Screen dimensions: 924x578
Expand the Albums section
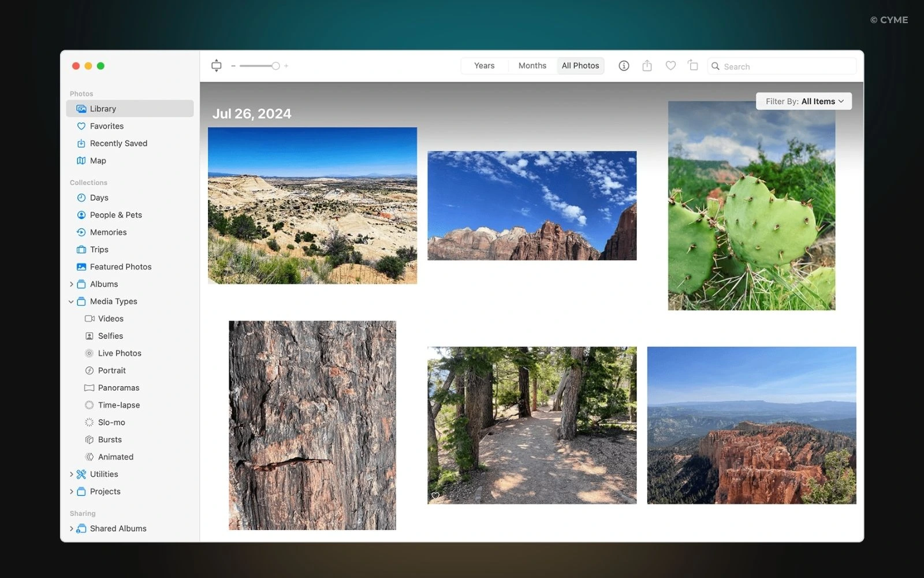72,284
